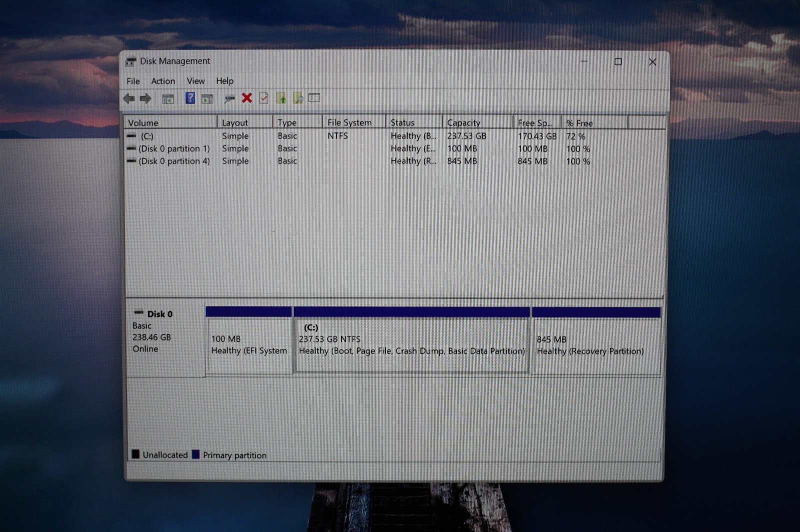Click the drive icon beside Disk 0 partition 4
800x532 pixels.
[x=132, y=160]
